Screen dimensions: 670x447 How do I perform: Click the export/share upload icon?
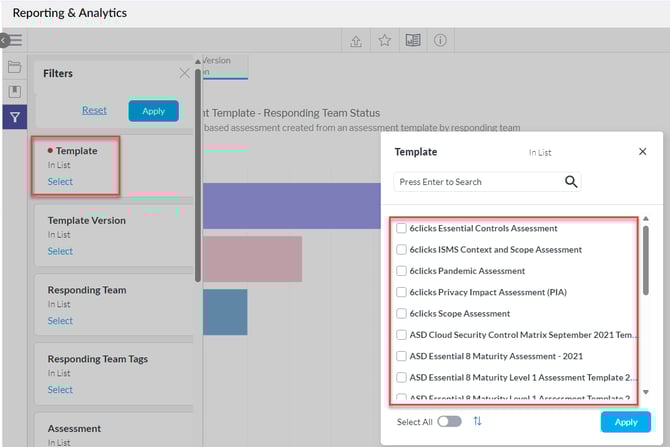point(356,41)
